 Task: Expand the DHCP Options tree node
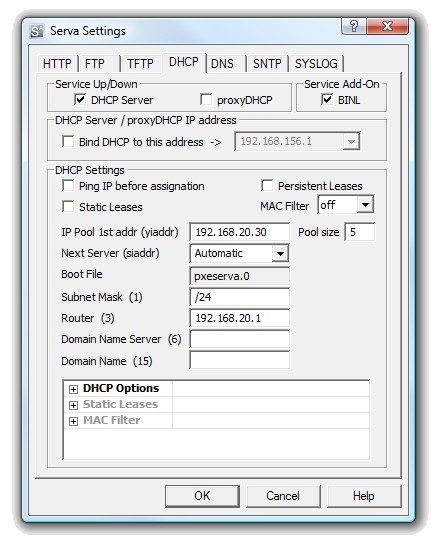click(x=73, y=389)
